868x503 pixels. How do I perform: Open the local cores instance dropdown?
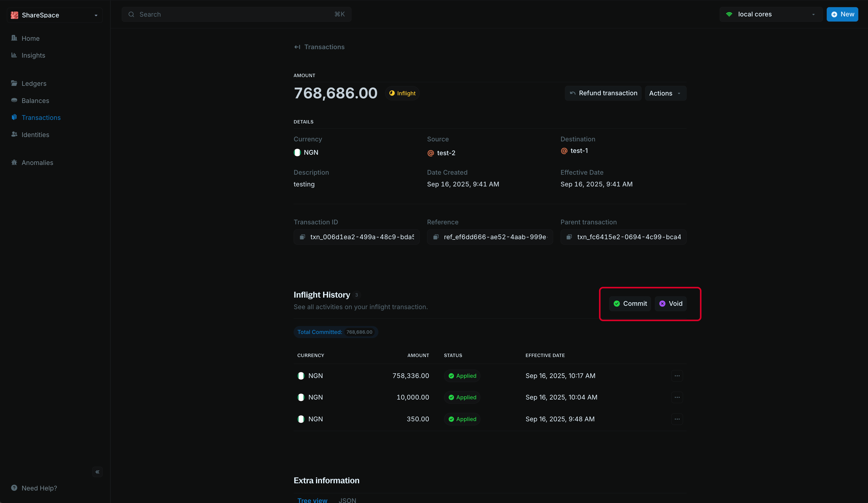click(x=771, y=14)
